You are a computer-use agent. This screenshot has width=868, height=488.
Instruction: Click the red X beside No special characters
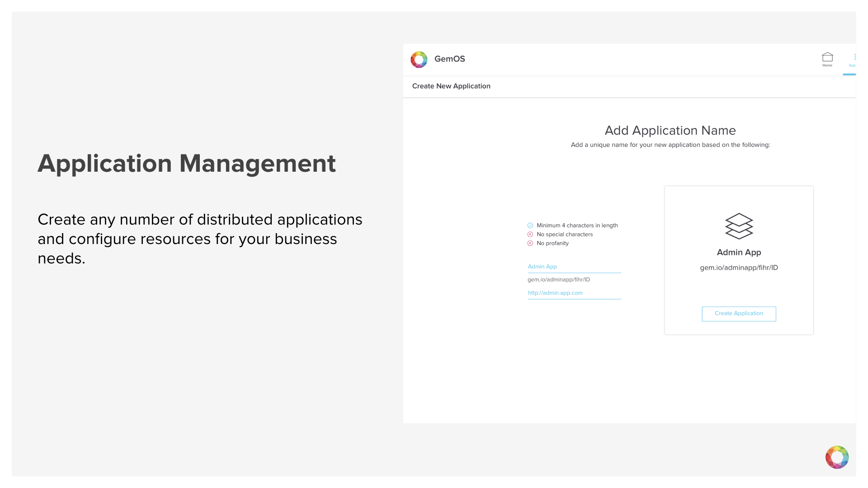click(x=530, y=235)
